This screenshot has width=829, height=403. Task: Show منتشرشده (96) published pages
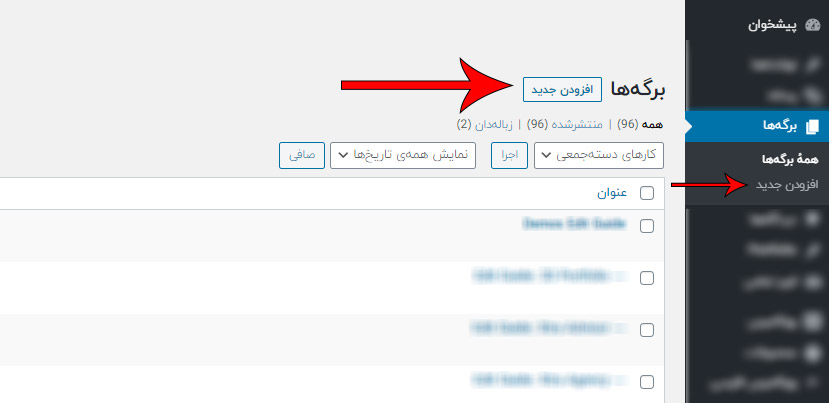[x=565, y=124]
